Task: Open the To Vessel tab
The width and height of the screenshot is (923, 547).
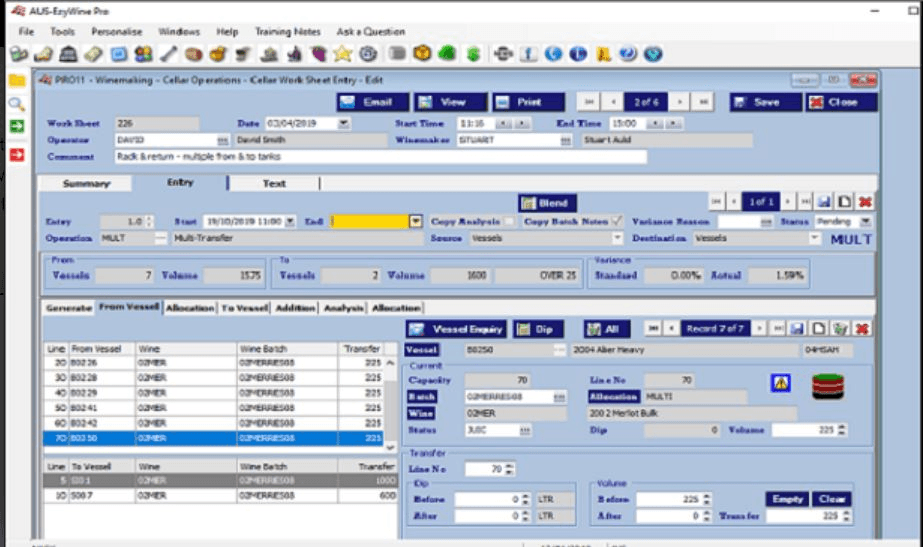Action: point(245,308)
